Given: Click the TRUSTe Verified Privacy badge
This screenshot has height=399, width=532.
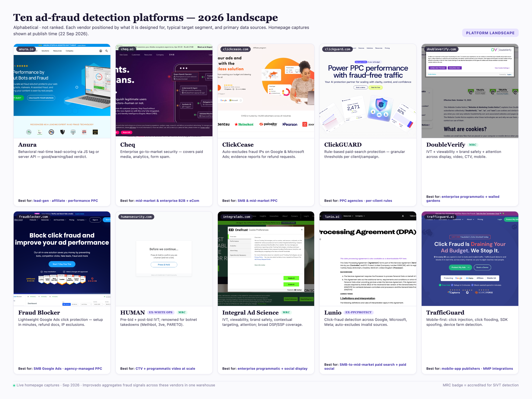Looking at the screenshot, I should click(477, 92).
